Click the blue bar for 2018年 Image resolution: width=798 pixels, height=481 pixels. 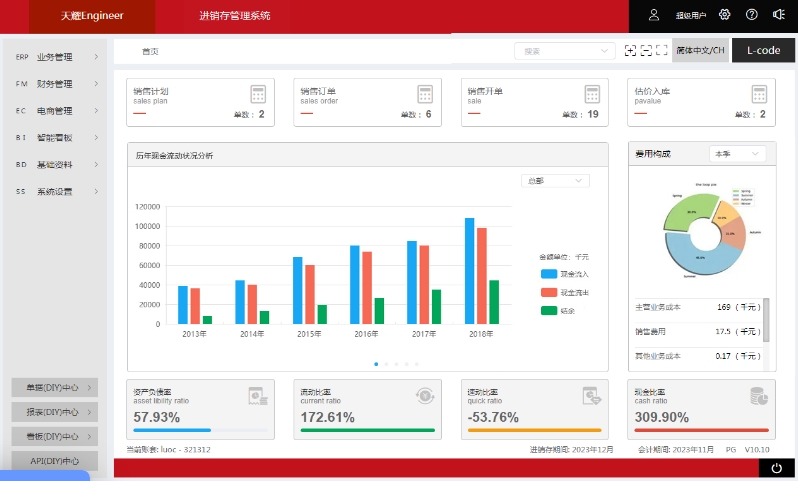(x=469, y=271)
